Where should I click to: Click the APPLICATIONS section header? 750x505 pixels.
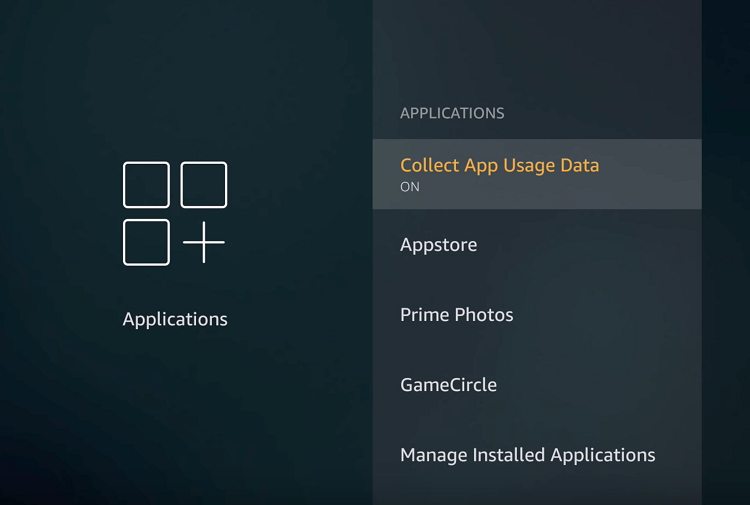[x=452, y=113]
